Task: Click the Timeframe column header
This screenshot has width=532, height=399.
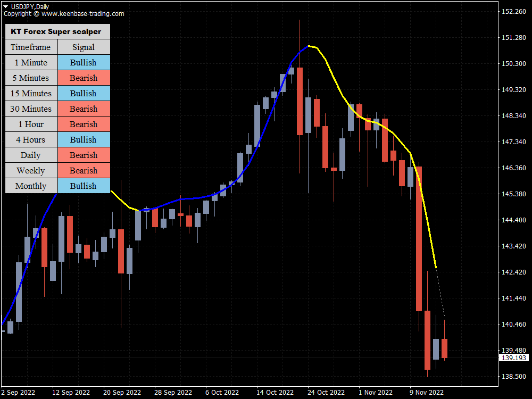Action: click(x=31, y=47)
